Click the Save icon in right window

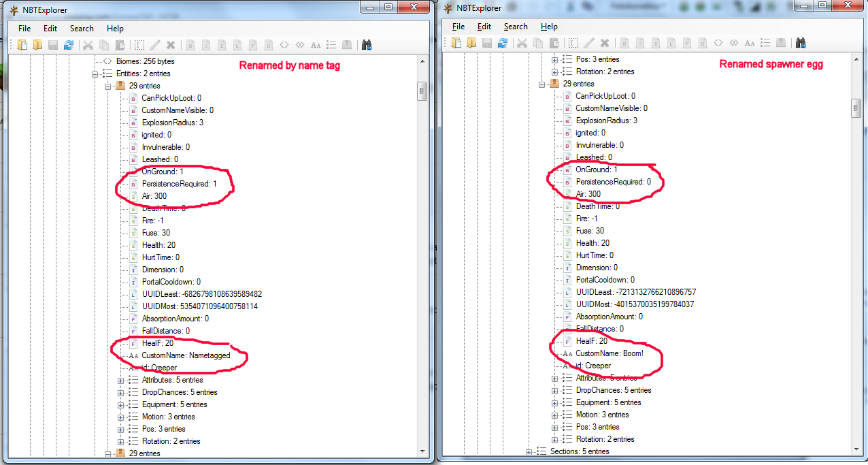(487, 43)
